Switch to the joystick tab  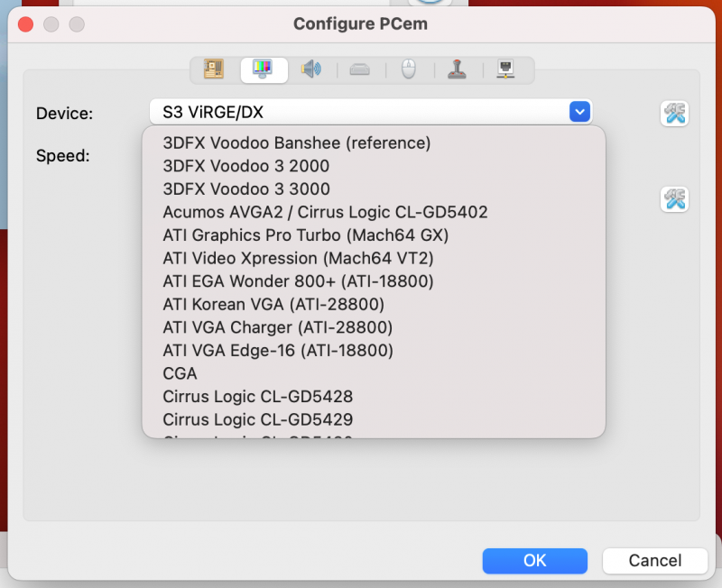pos(458,69)
